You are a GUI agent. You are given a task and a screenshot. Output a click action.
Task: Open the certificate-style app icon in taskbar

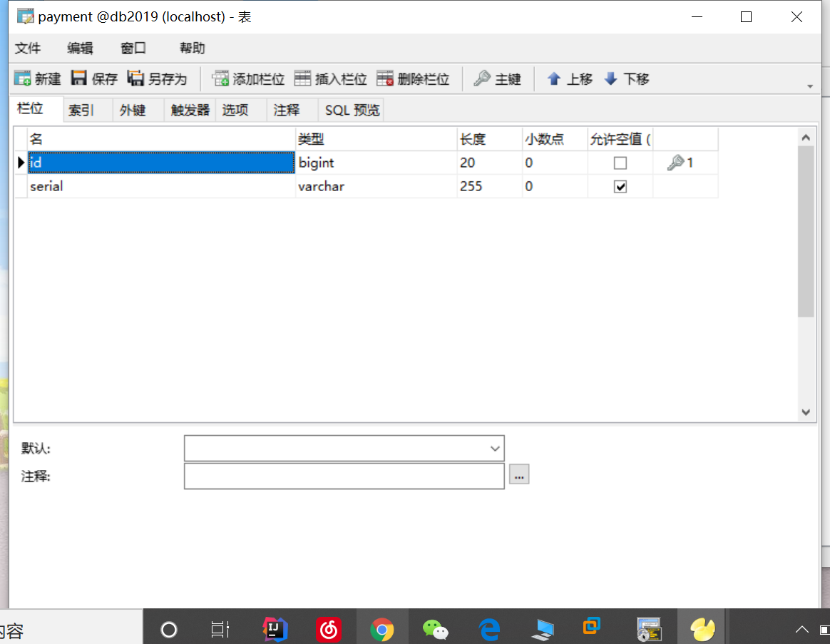click(649, 630)
